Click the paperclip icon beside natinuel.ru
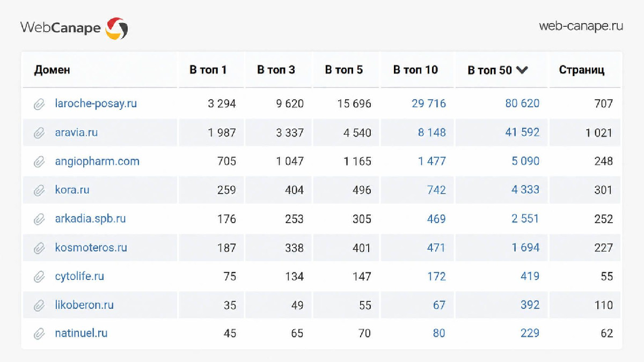644x362 pixels. pyautogui.click(x=39, y=334)
